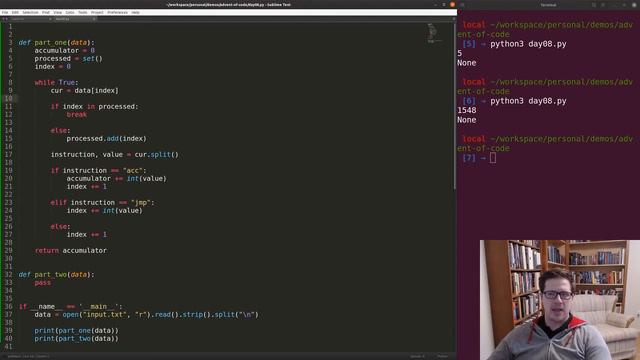Click the 'data = open("input.txt"...' line

147,315
